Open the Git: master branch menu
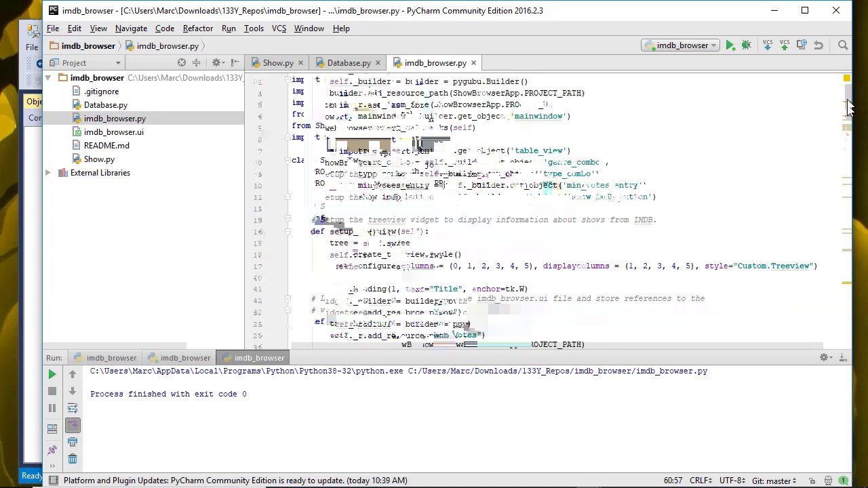Image resolution: width=868 pixels, height=488 pixels. [x=774, y=481]
